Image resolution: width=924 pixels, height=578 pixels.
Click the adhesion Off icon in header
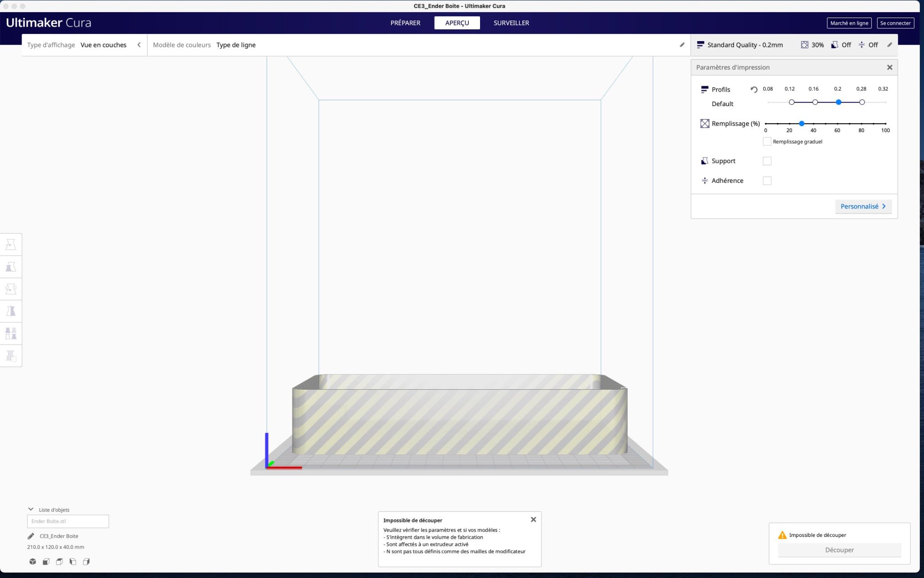(x=862, y=45)
